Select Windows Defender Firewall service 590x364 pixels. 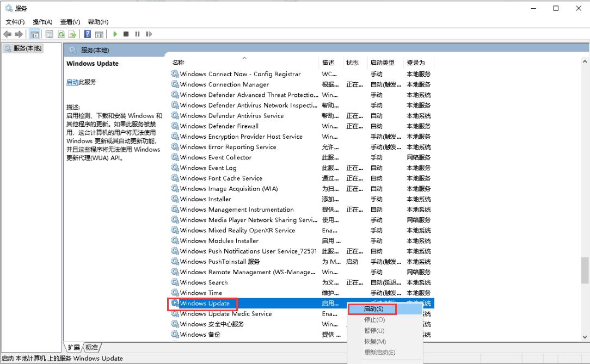click(302, 126)
